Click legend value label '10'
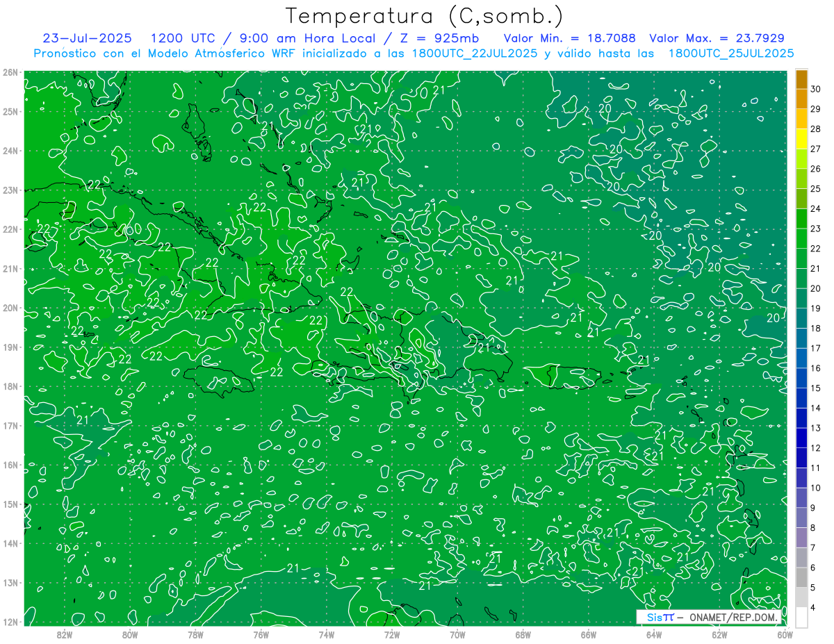The width and height of the screenshot is (834, 644). pos(816,488)
